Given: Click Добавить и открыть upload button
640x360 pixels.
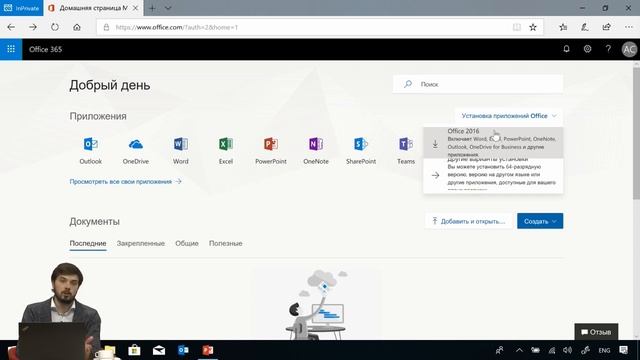Looking at the screenshot, I should coord(469,221).
